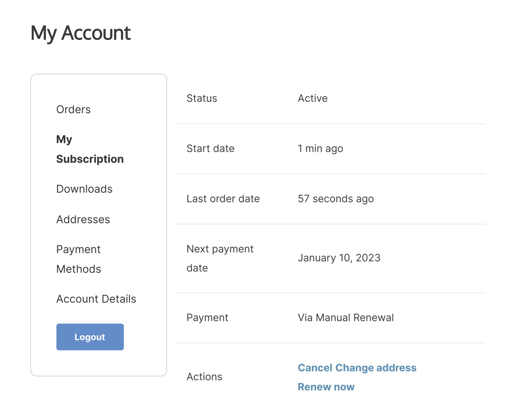Click the Renew now link
The image size is (518, 420).
pyautogui.click(x=326, y=387)
